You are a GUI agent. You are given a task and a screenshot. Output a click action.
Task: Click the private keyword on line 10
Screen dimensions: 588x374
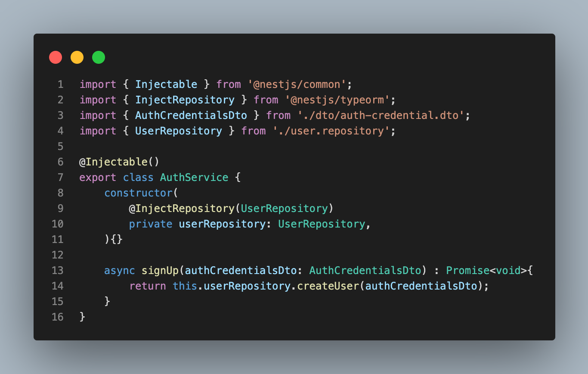151,224
